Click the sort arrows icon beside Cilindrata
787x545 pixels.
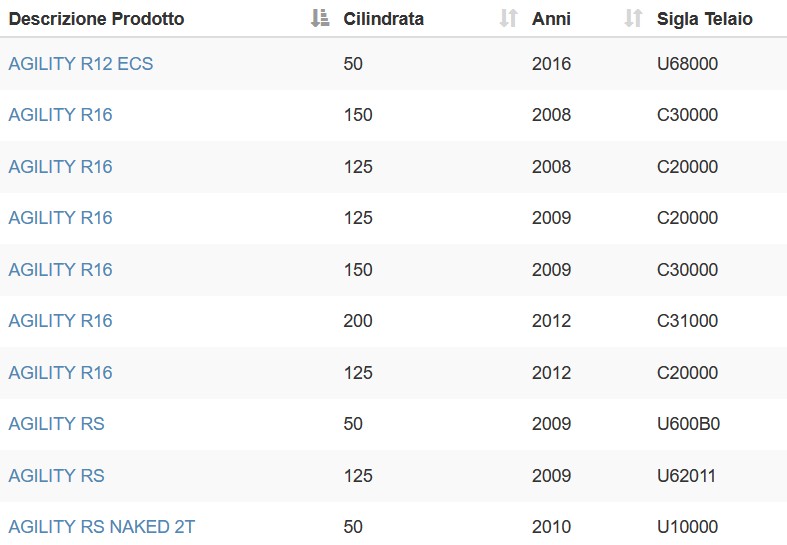508,18
